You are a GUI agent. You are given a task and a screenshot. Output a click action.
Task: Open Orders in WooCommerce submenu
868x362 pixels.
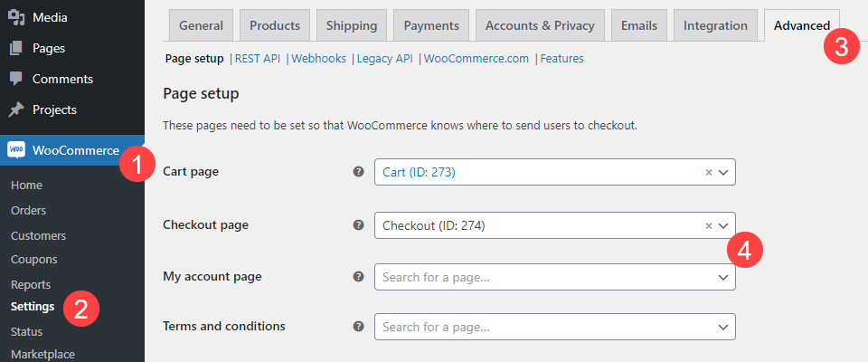pos(28,210)
